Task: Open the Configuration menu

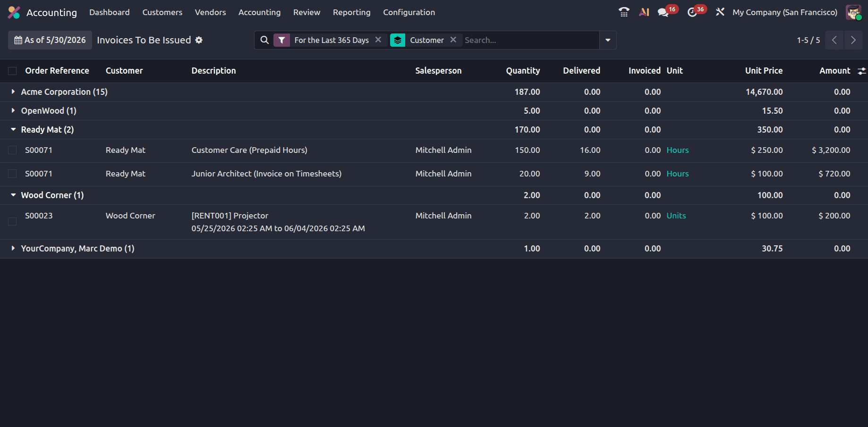Action: point(409,12)
